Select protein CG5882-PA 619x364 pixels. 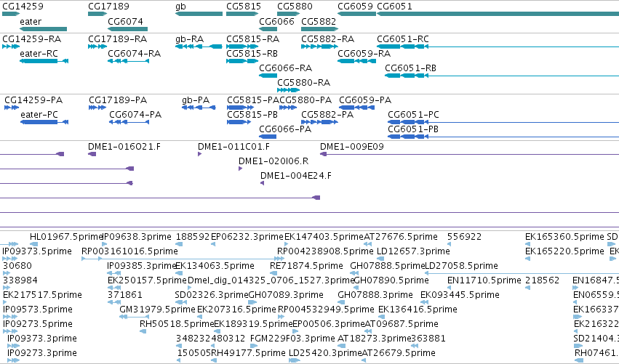tap(327, 115)
